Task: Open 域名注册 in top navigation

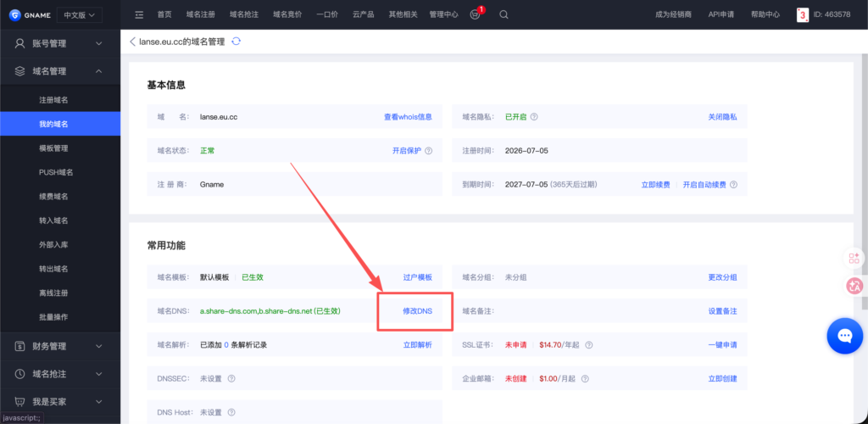Action: [201, 15]
